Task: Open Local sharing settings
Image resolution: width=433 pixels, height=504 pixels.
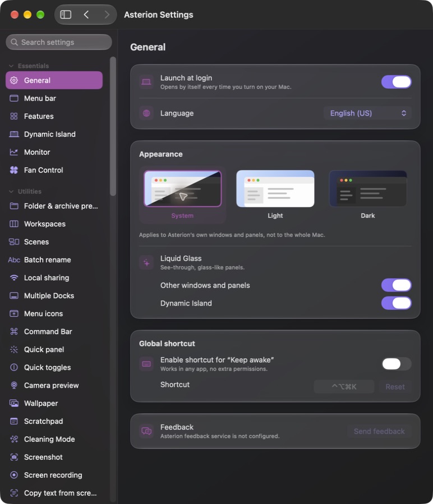Action: click(x=54, y=278)
